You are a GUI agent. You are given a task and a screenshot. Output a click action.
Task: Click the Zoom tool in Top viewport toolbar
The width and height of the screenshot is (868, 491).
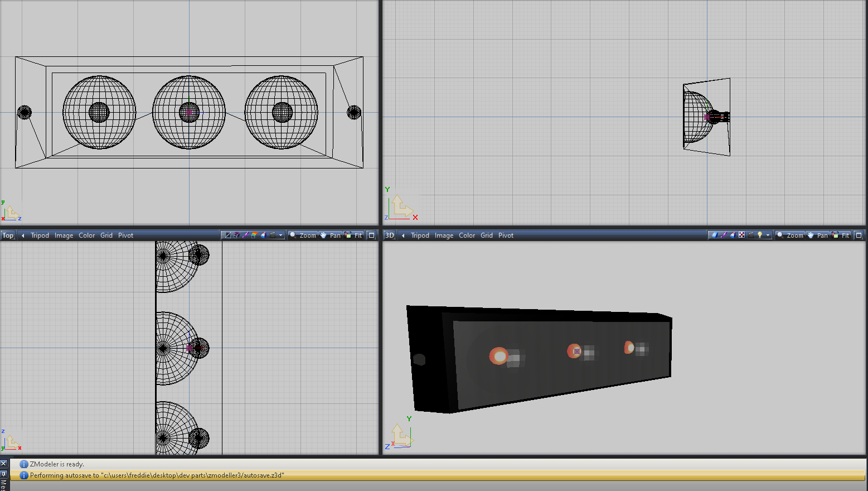click(303, 235)
